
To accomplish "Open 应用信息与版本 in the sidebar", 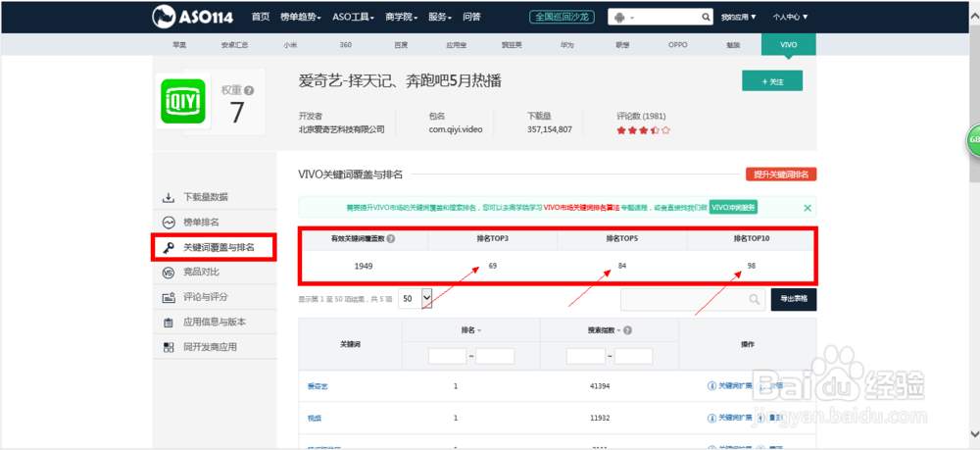I will click(215, 322).
